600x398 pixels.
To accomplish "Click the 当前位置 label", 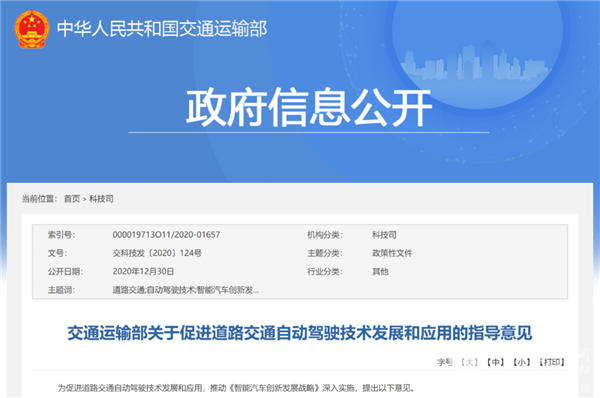I will 39,199.
